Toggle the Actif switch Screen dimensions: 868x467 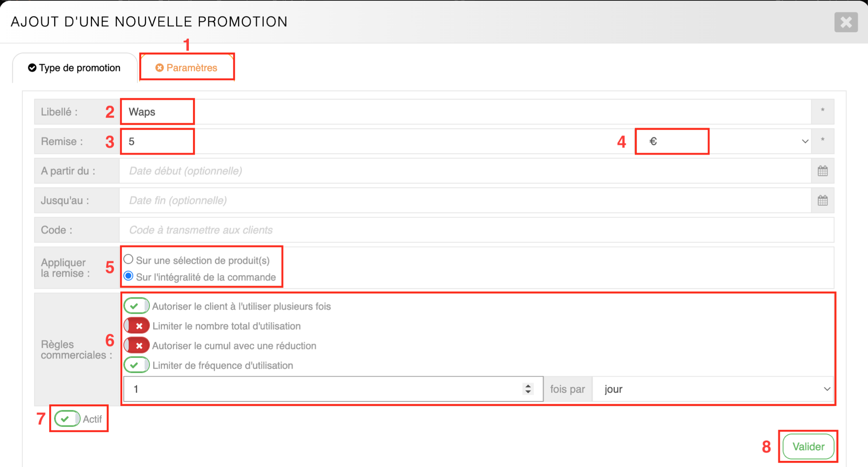pyautogui.click(x=67, y=419)
